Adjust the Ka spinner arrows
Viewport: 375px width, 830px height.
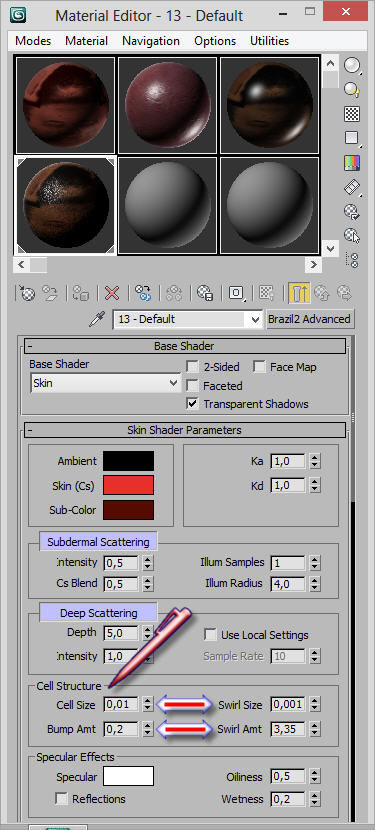(x=315, y=461)
